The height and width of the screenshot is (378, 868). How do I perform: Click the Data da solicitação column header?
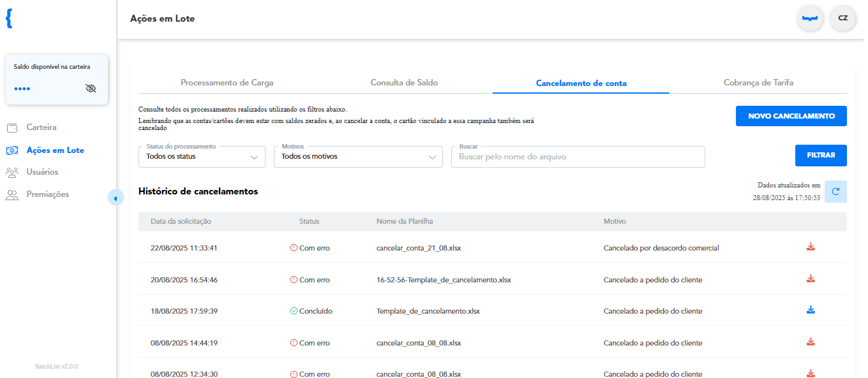tap(181, 221)
